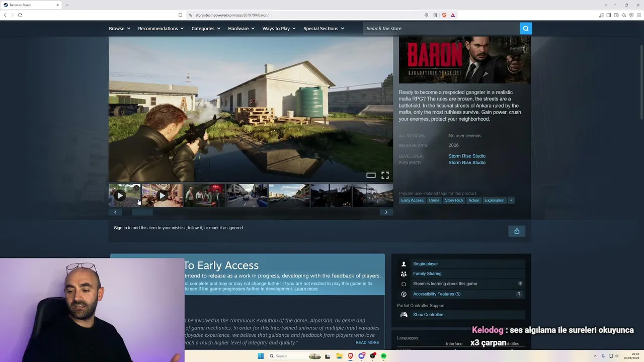Image resolution: width=644 pixels, height=362 pixels.
Task: Click the question mark beside Accessibility Features
Action: click(519, 294)
